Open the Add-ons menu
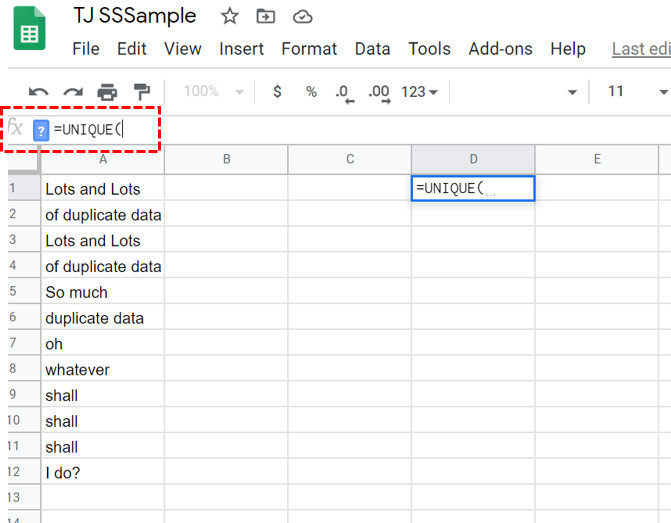 pos(501,49)
